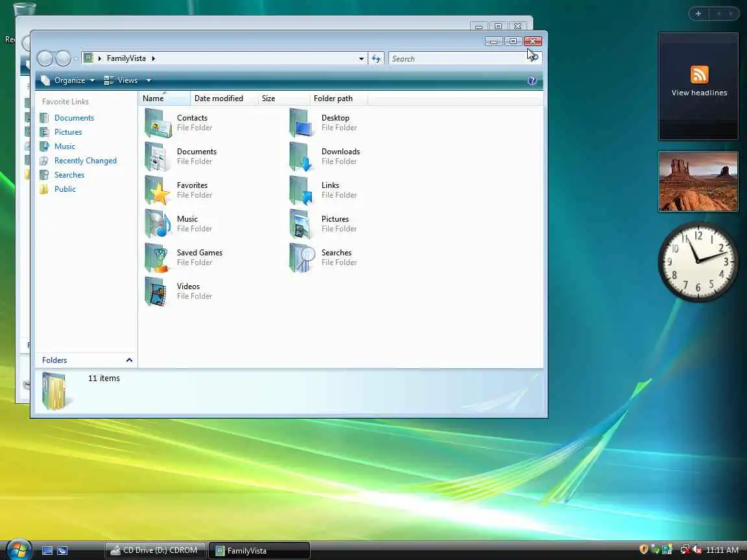Select the Saved Games folder icon
747x560 pixels.
tap(158, 257)
